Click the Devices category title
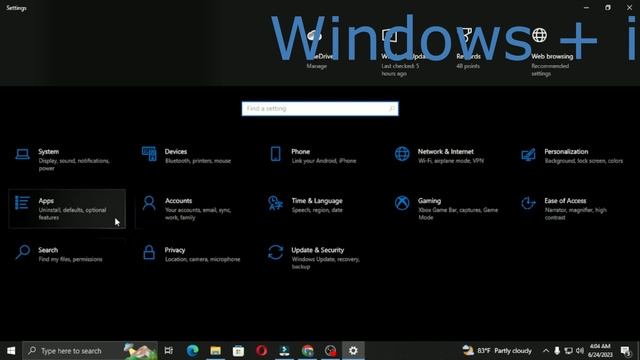Screen dimensions: 640x360 pyautogui.click(x=176, y=151)
